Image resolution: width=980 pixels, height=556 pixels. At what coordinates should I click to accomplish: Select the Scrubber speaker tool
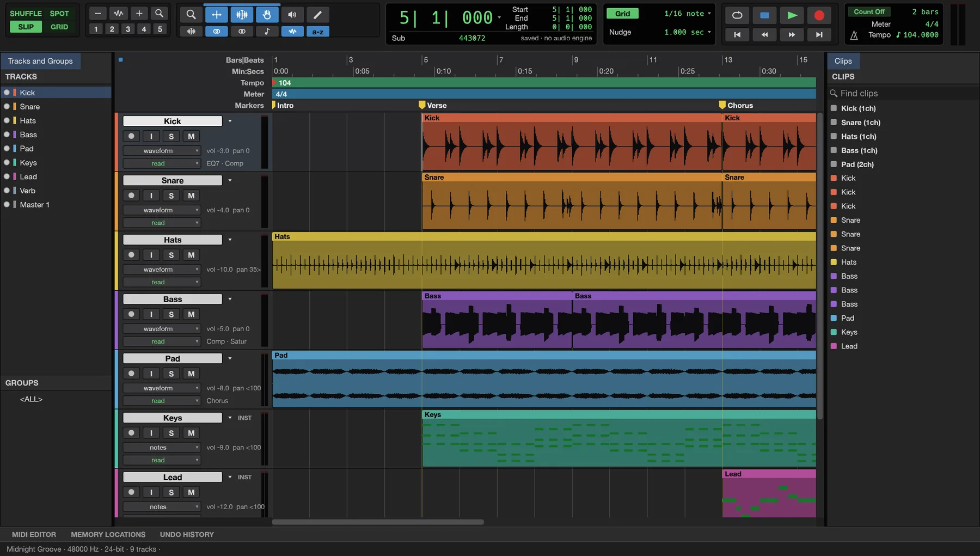pos(292,15)
